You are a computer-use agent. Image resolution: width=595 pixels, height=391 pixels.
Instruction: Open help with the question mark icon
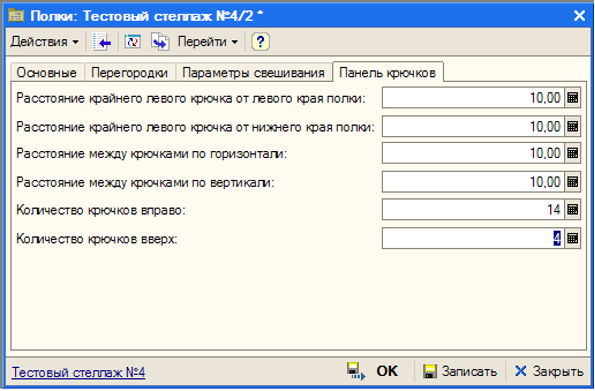pos(260,41)
